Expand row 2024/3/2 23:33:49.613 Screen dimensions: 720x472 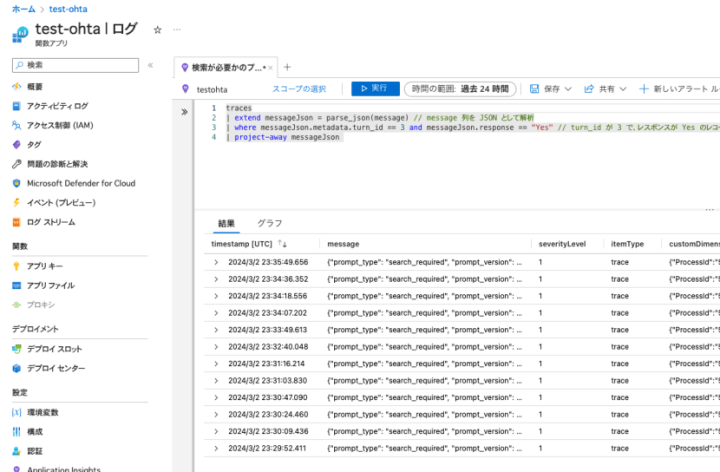[216, 330]
